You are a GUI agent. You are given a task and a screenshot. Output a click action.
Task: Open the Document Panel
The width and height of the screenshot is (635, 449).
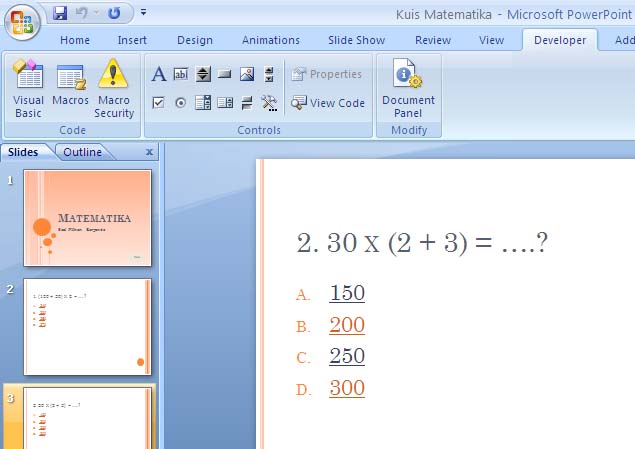(408, 88)
